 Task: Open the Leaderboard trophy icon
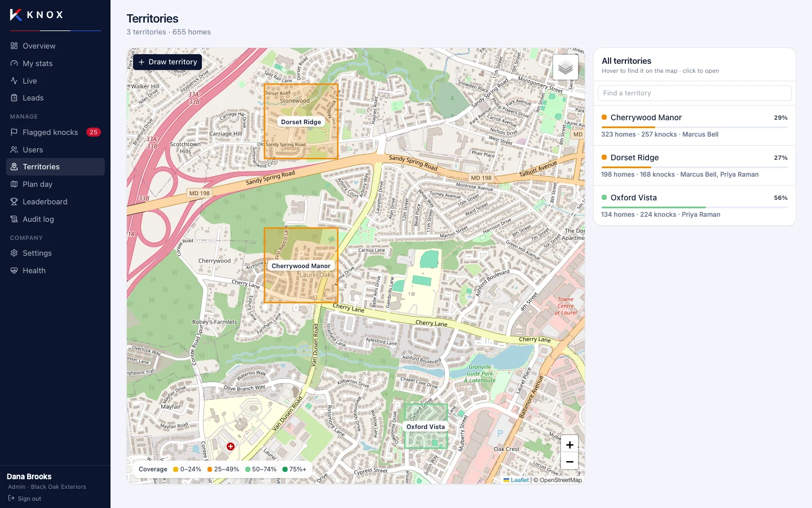click(14, 202)
